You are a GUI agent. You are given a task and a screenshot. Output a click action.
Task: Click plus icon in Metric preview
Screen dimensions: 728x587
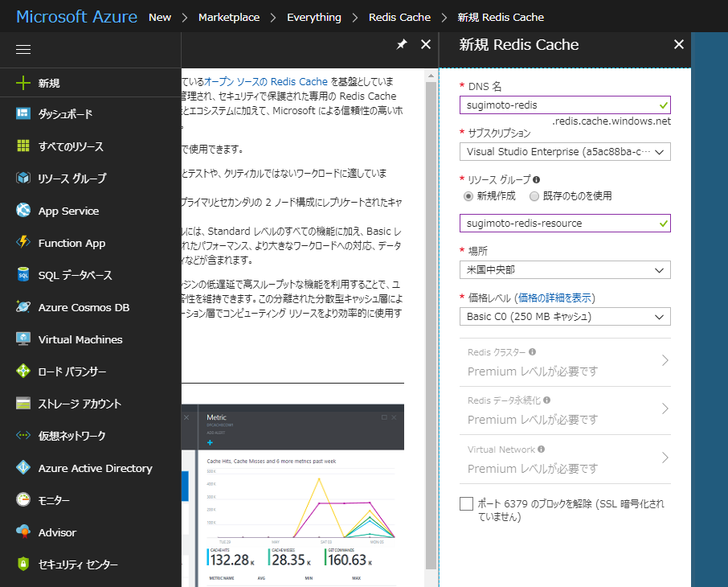210,442
